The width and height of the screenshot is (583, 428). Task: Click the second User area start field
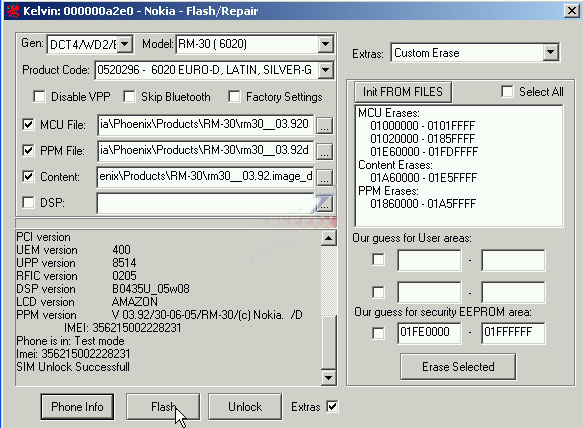click(429, 292)
